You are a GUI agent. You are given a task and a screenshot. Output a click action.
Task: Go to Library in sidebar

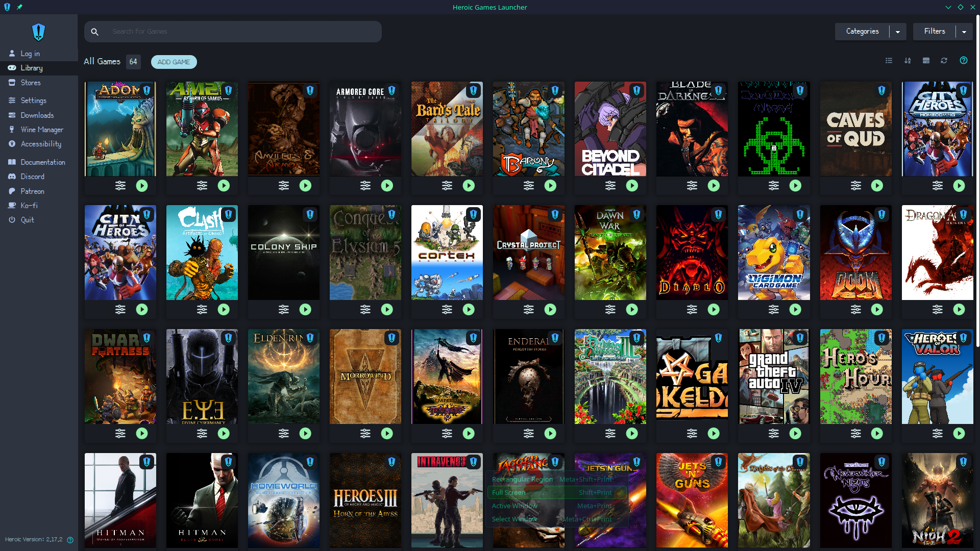39,68
